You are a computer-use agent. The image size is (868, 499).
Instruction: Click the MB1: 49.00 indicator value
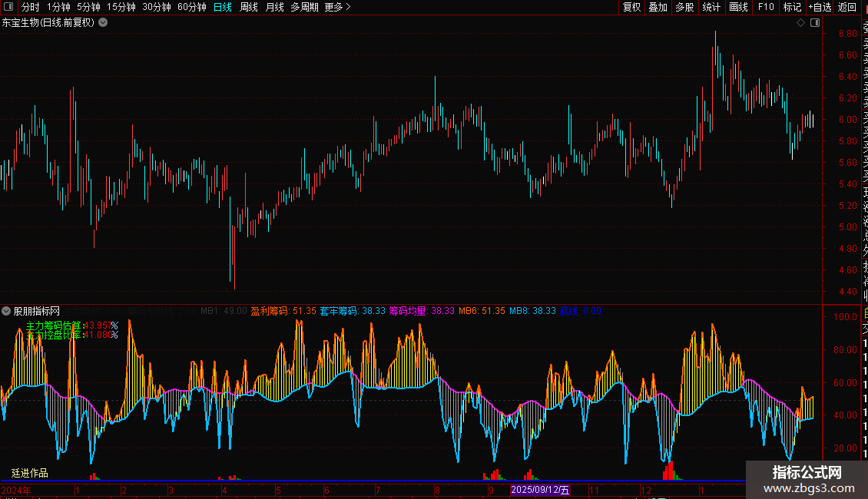click(x=224, y=311)
